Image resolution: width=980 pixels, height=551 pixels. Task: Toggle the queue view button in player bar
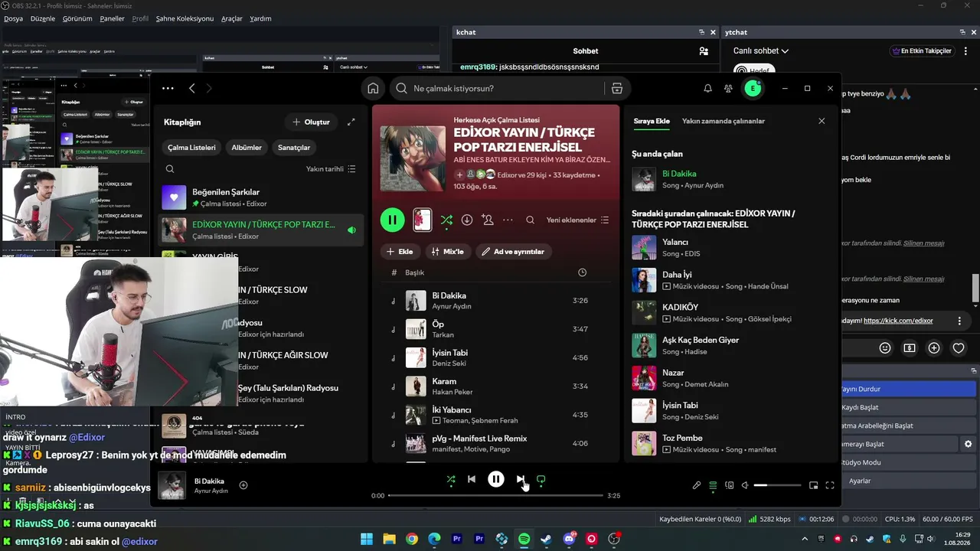click(713, 485)
